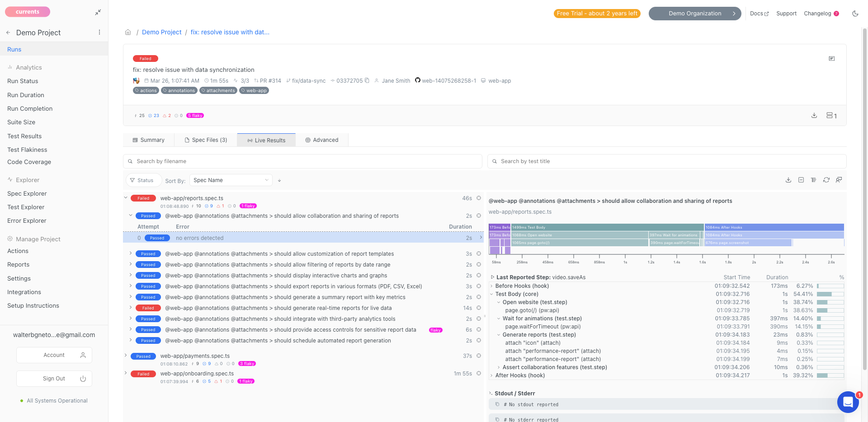Image resolution: width=868 pixels, height=422 pixels.
Task: Open the chat support bubble
Action: (x=848, y=402)
